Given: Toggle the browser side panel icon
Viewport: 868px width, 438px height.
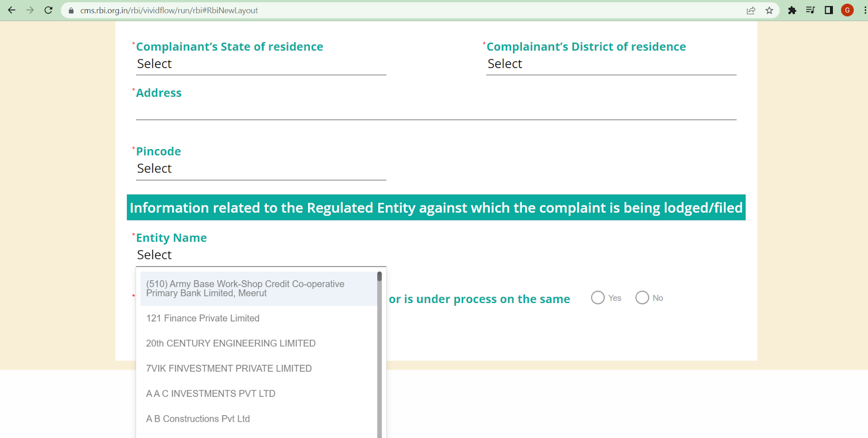Looking at the screenshot, I should point(829,10).
